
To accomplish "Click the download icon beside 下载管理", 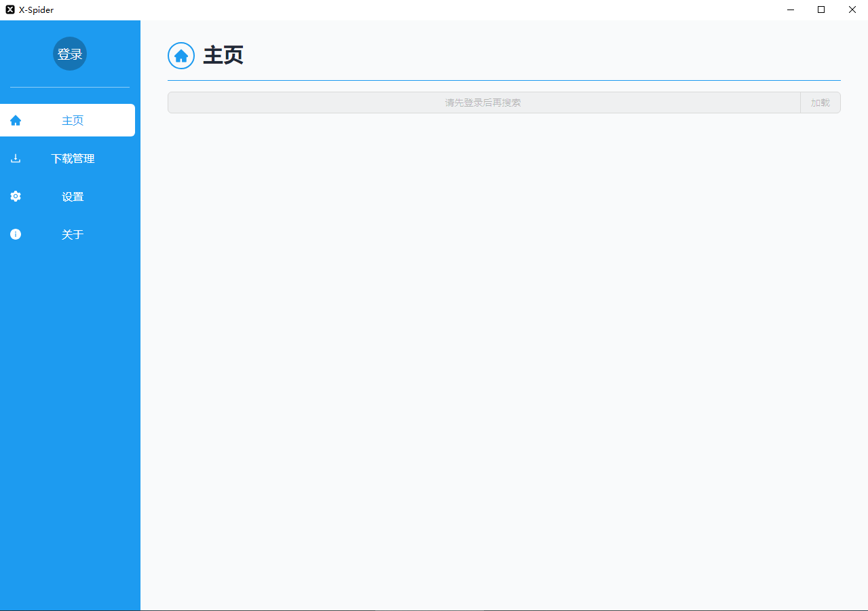I will click(16, 158).
